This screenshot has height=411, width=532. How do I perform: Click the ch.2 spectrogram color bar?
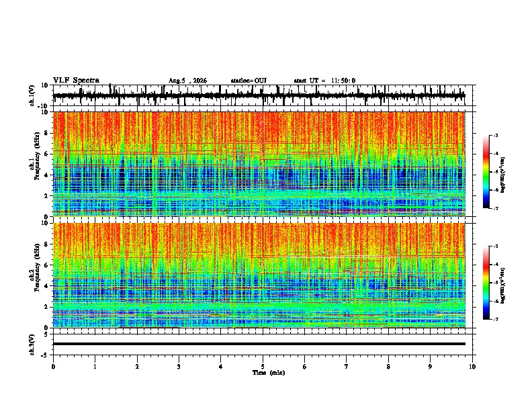pyautogui.click(x=486, y=283)
